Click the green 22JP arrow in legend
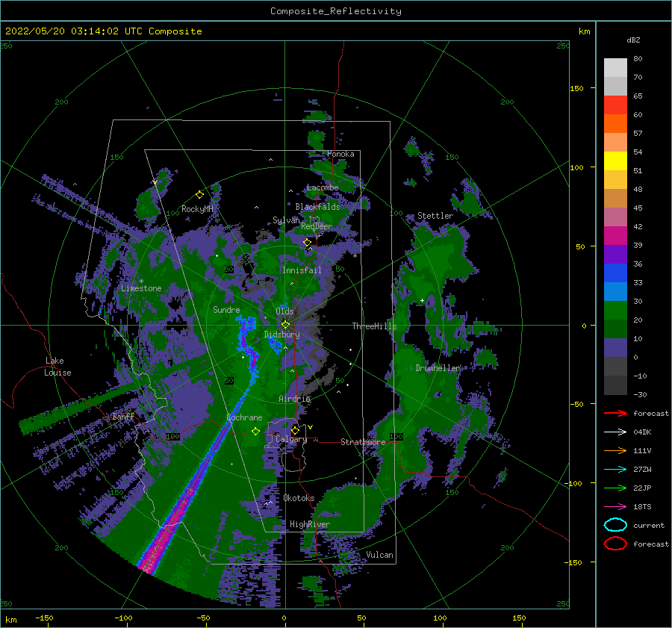This screenshot has height=628, width=672. click(x=615, y=488)
